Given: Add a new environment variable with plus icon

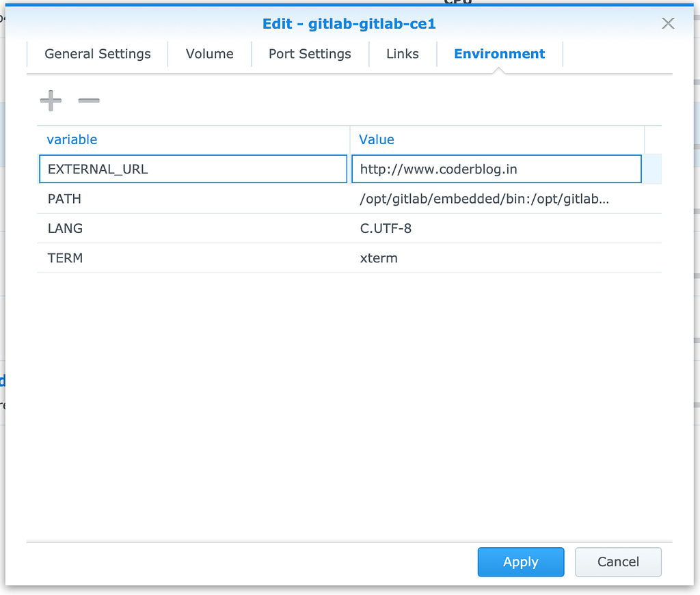Looking at the screenshot, I should click(x=51, y=100).
